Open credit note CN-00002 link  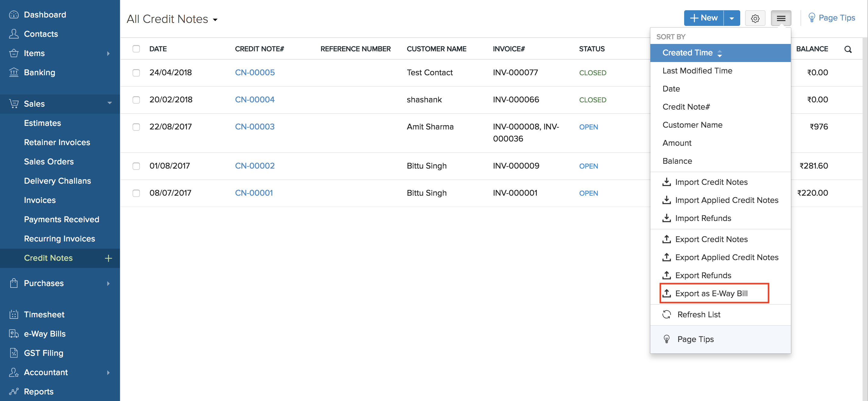(x=254, y=166)
